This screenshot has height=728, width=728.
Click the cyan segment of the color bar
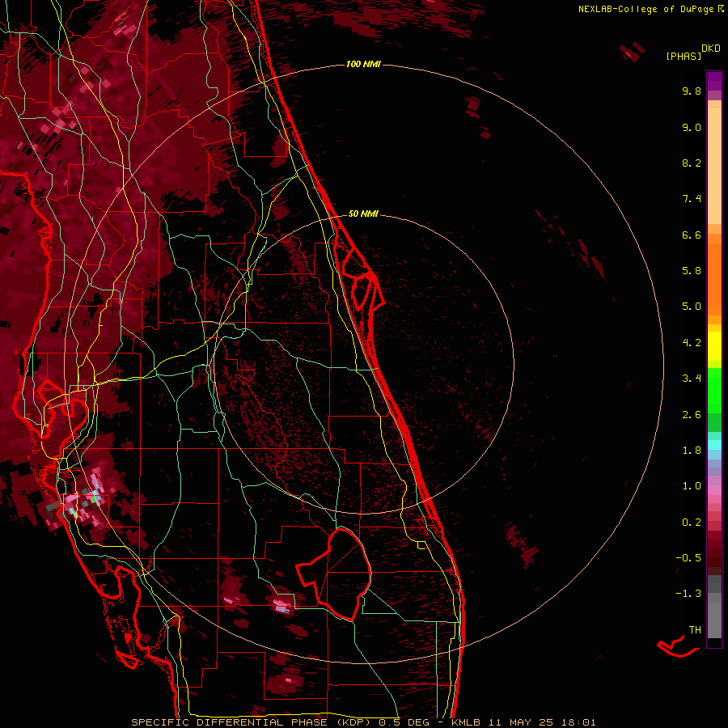click(x=714, y=445)
